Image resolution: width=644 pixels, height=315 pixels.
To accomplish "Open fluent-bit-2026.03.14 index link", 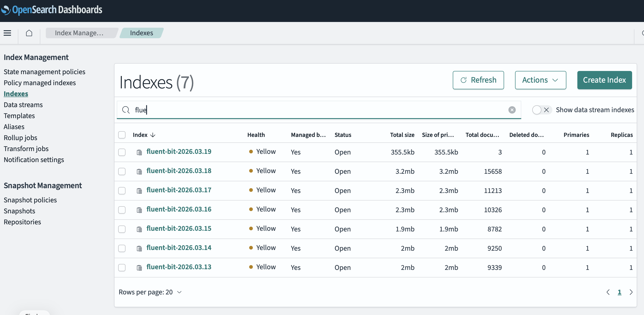I will 179,248.
